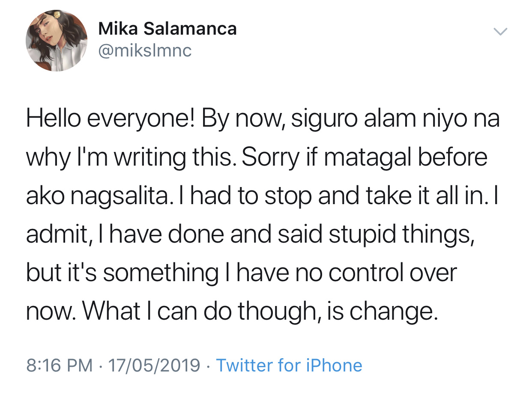Click the text "why I'm writing this."

click(129, 157)
